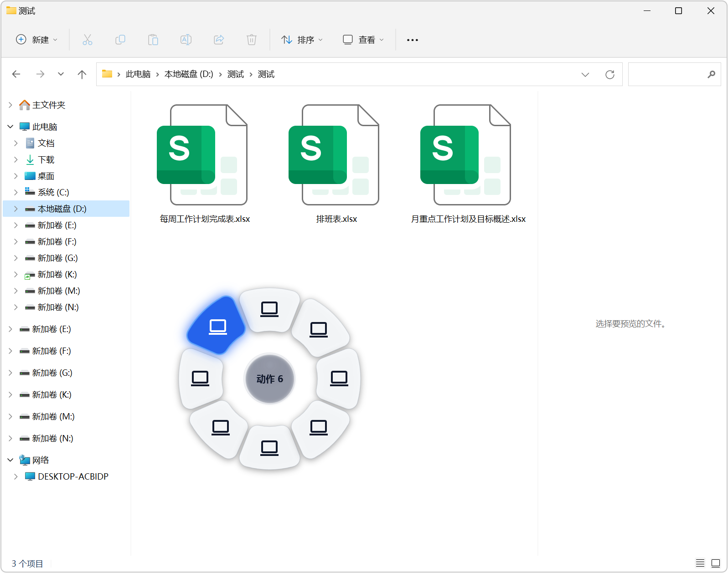Viewport: 728px width, 573px height.
Task: Expand 本地磁盘 (D:) tree node
Action: (x=16, y=209)
